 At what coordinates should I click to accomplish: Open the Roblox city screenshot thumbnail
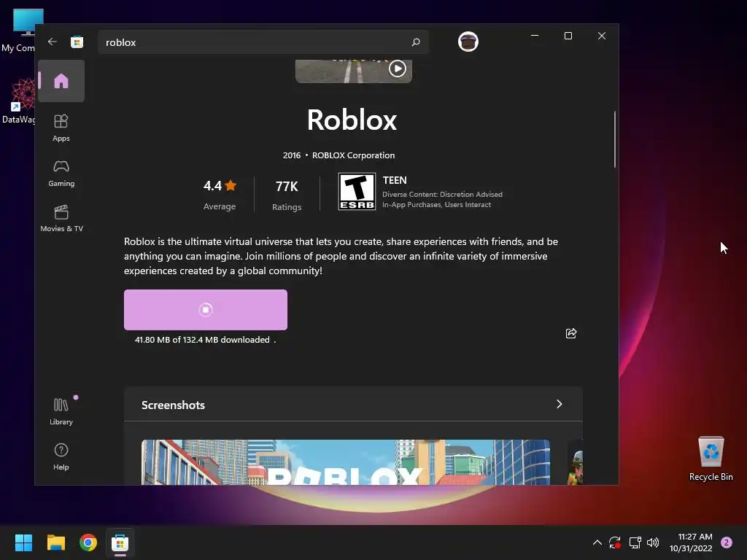(x=345, y=462)
